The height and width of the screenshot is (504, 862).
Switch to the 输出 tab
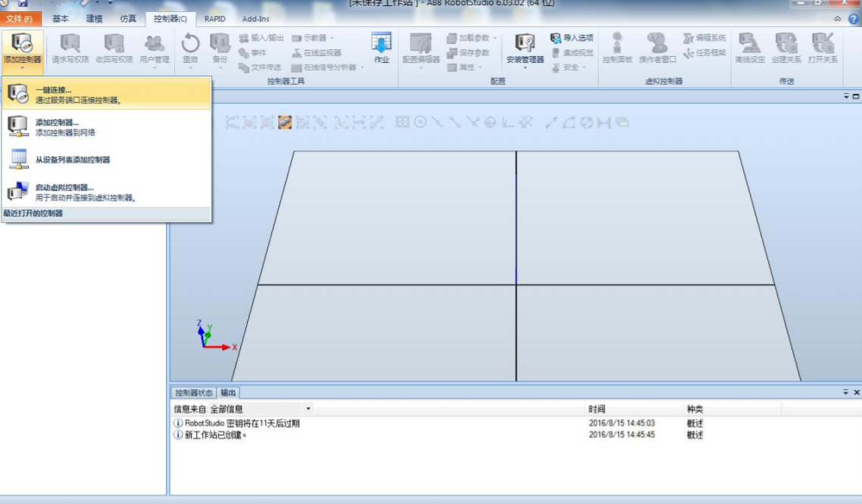228,393
